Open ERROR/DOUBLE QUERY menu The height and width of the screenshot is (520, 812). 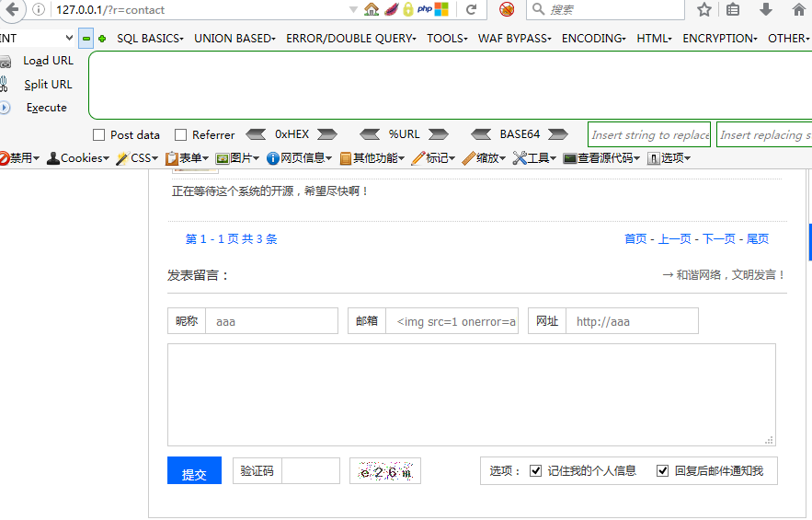pyautogui.click(x=351, y=39)
